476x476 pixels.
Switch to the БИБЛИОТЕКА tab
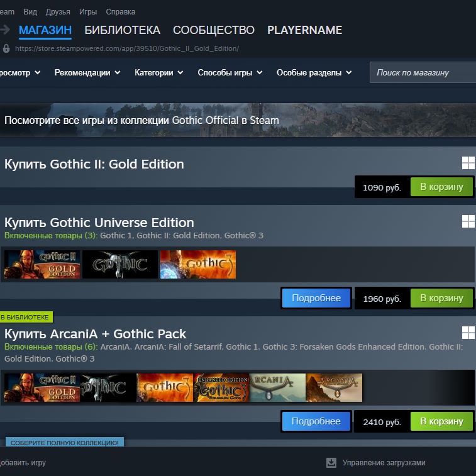[x=123, y=30]
